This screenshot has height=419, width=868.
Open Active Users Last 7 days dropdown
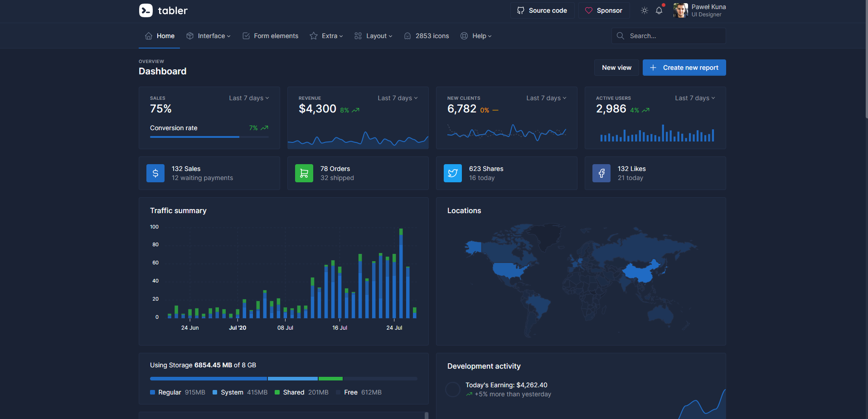[x=695, y=98]
